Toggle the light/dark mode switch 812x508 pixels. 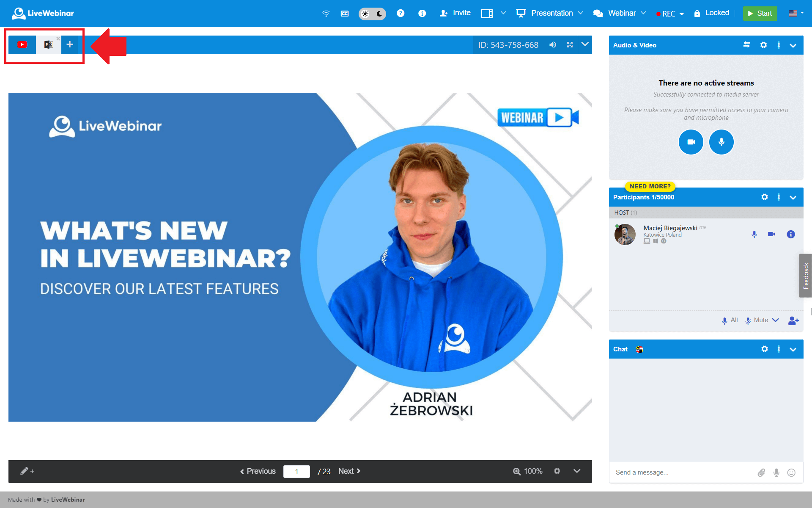372,14
